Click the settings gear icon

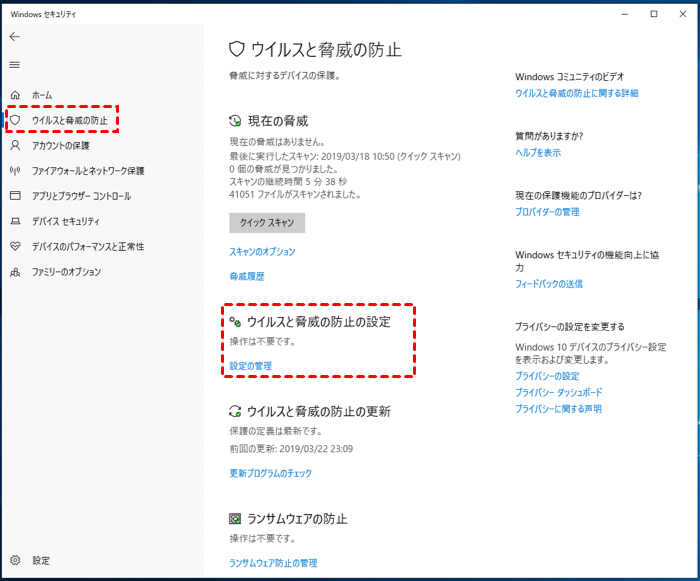pyautogui.click(x=15, y=560)
